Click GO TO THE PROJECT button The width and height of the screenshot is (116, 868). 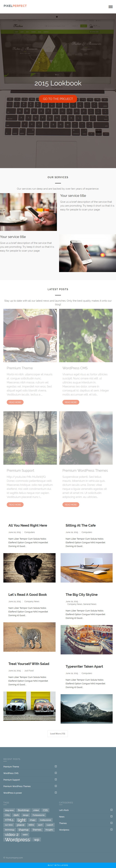click(x=58, y=99)
